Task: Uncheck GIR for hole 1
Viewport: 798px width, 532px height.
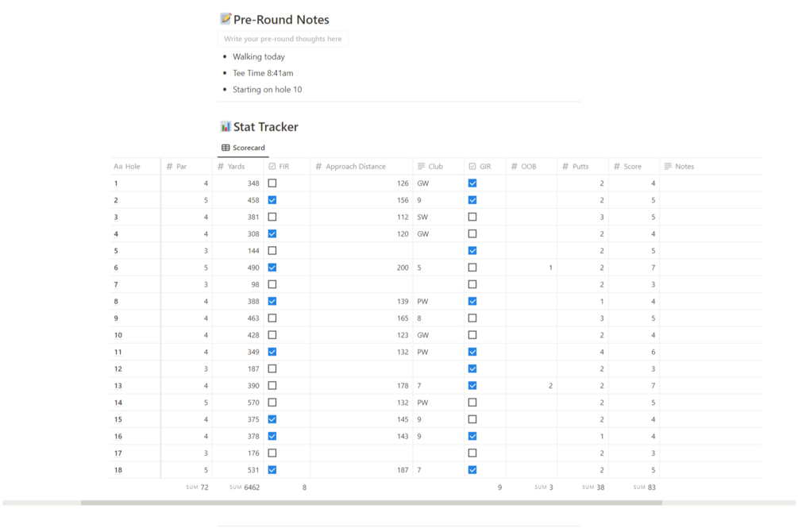Action: coord(472,183)
